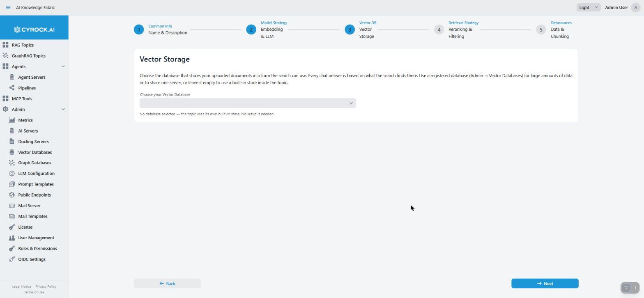644x298 pixels.
Task: Click the Public Endpoints globe icon
Action: pos(12,195)
